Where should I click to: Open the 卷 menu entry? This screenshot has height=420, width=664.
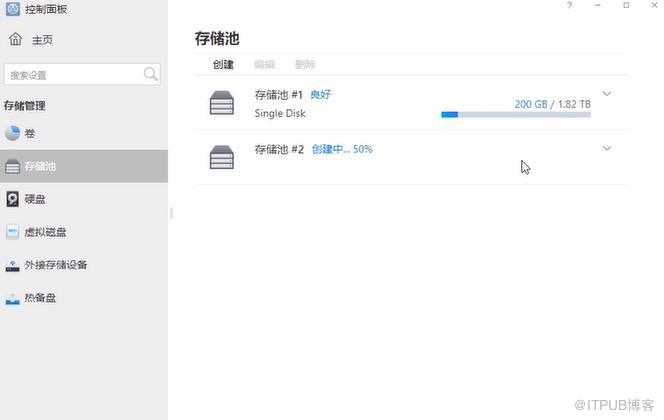click(84, 133)
